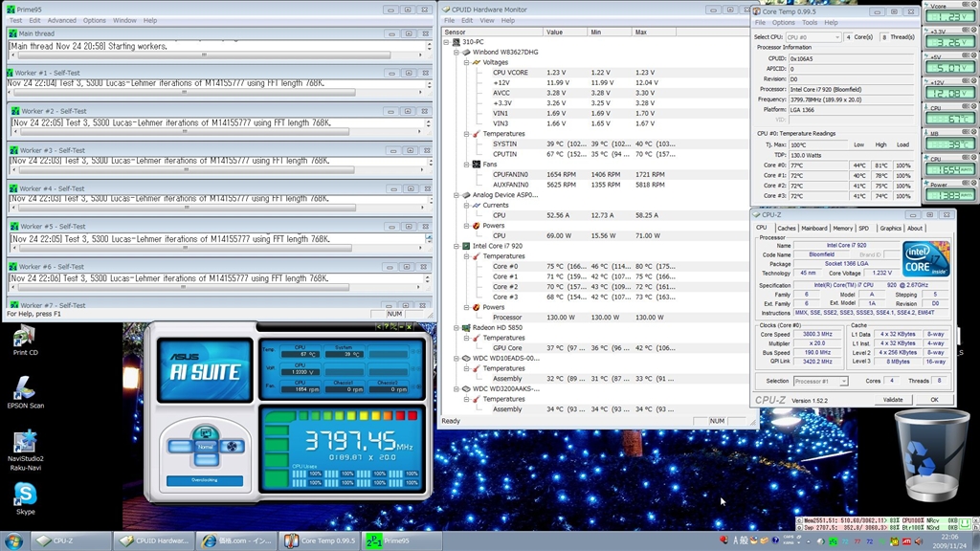The width and height of the screenshot is (980, 551).
Task: Collapse Intel Core i7 920 node
Action: [457, 246]
